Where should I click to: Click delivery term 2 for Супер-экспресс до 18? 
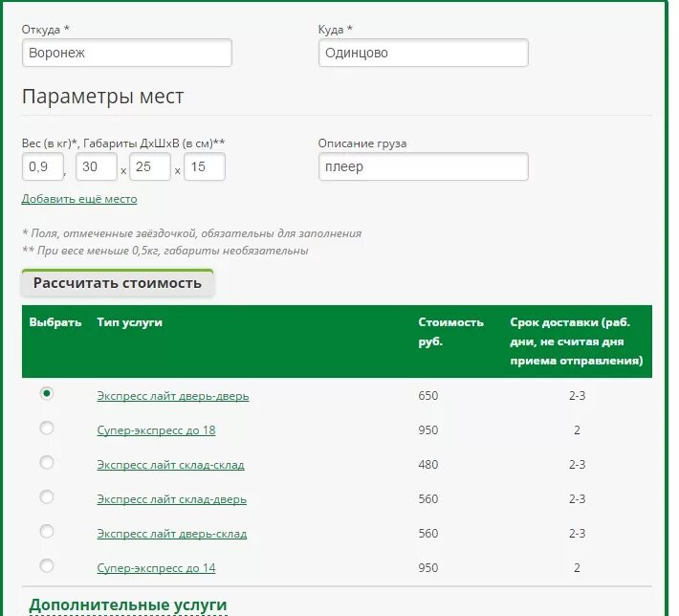pos(577,430)
